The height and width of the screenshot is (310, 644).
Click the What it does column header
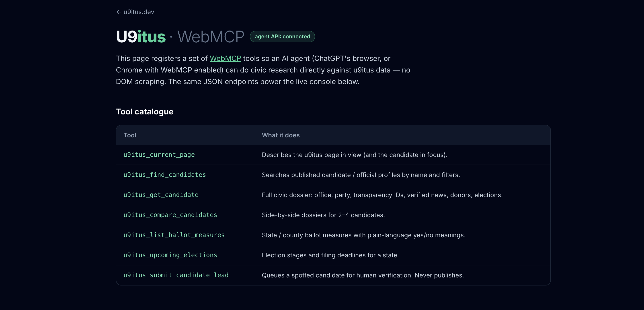pyautogui.click(x=281, y=135)
